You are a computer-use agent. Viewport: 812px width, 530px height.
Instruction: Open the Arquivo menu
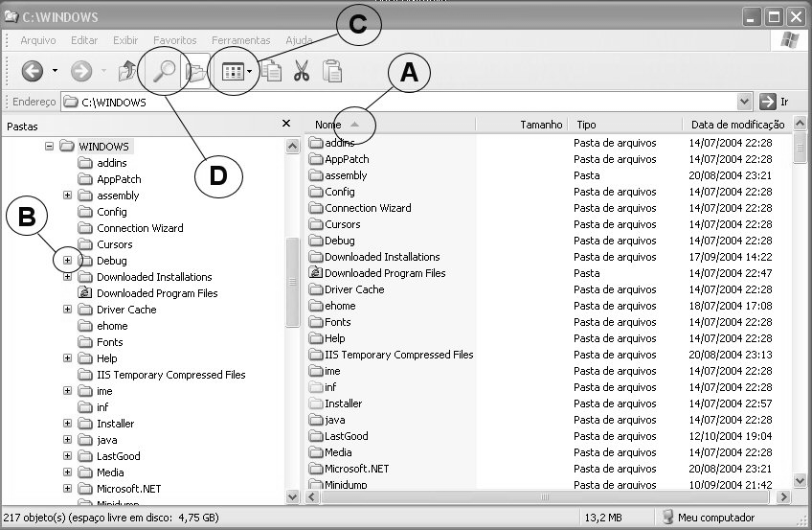pos(37,40)
